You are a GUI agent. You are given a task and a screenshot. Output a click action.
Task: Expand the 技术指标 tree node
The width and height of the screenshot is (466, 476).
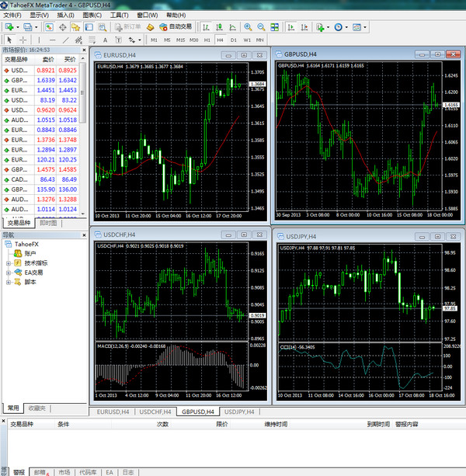click(x=8, y=263)
